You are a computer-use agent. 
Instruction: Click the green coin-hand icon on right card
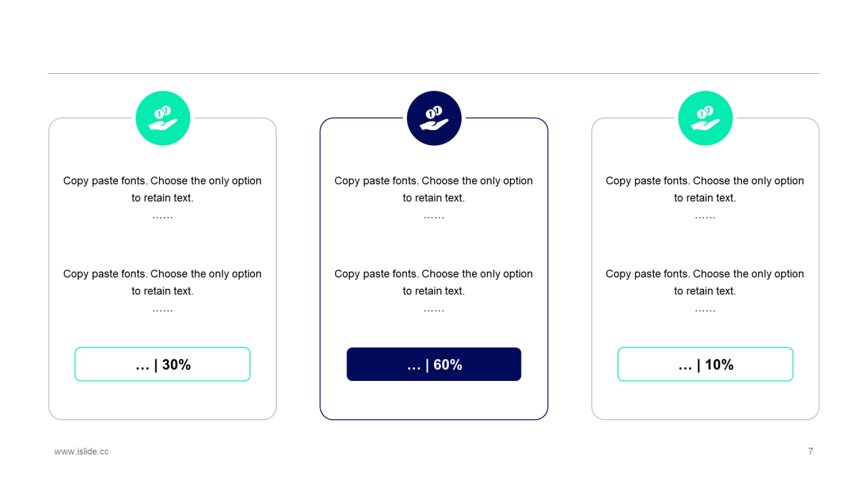(x=705, y=118)
